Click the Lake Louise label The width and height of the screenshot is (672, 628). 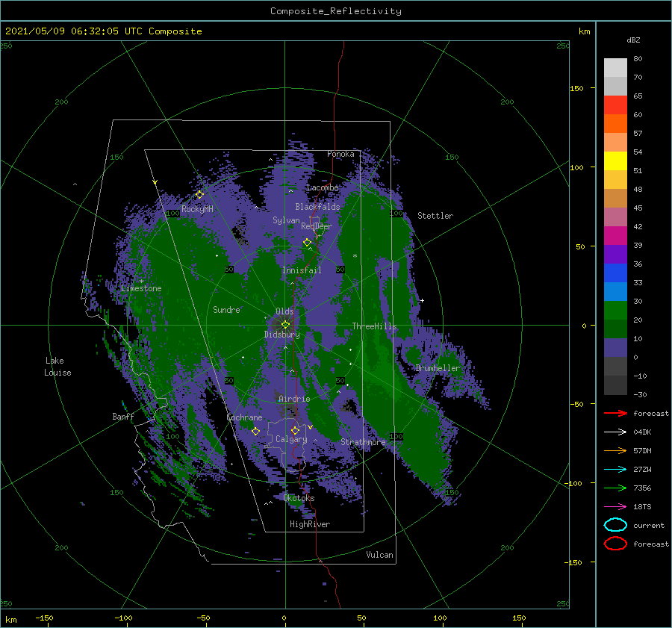coord(57,367)
